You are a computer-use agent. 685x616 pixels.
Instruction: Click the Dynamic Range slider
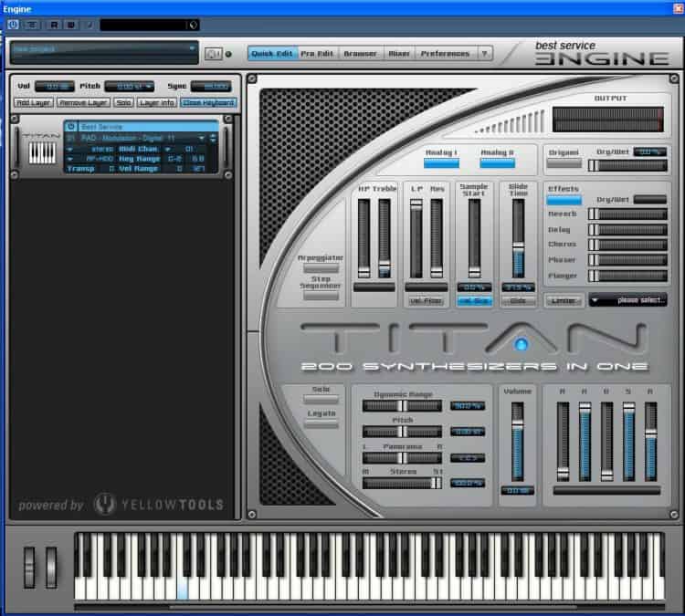pyautogui.click(x=402, y=406)
